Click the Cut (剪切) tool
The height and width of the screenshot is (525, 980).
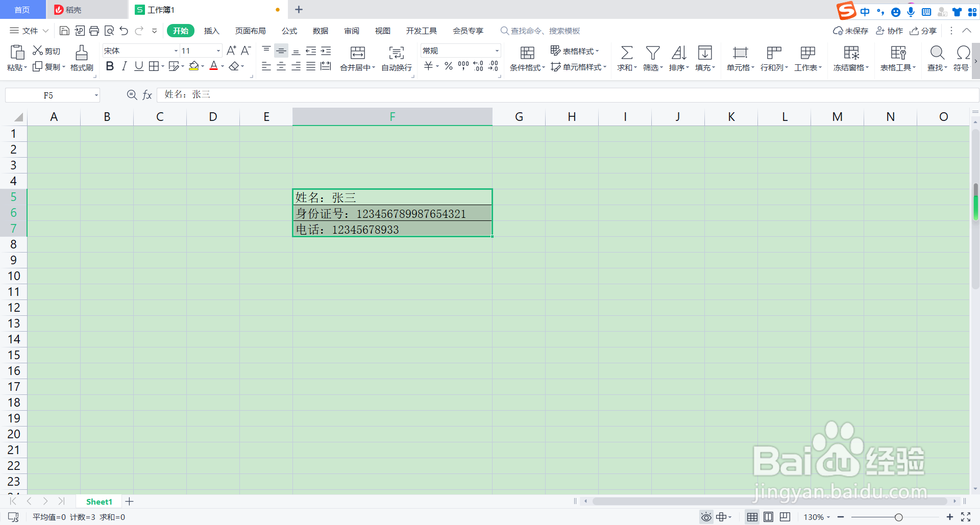(46, 51)
